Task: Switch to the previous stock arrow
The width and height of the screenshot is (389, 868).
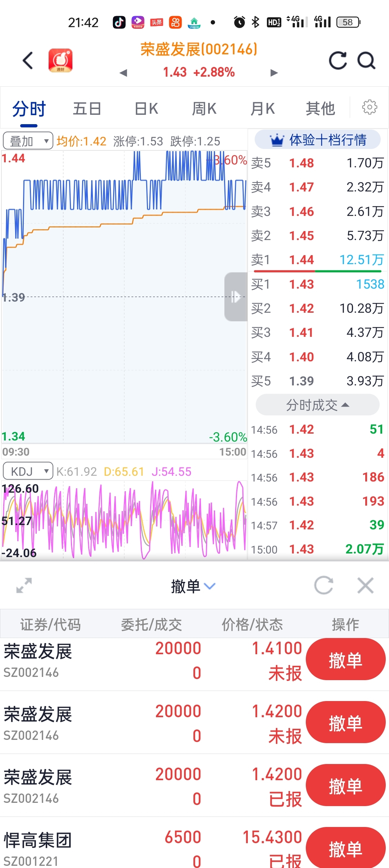Action: point(124,73)
